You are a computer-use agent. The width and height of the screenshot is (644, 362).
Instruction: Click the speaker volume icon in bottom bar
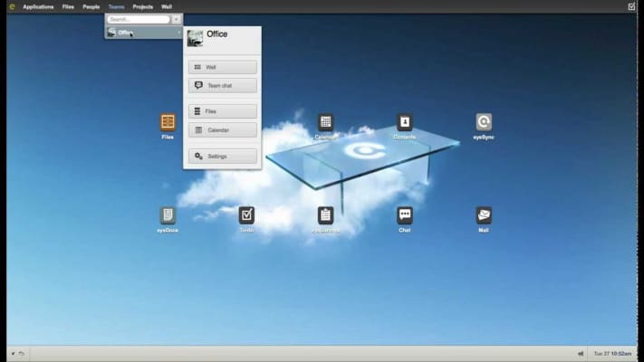tap(580, 353)
